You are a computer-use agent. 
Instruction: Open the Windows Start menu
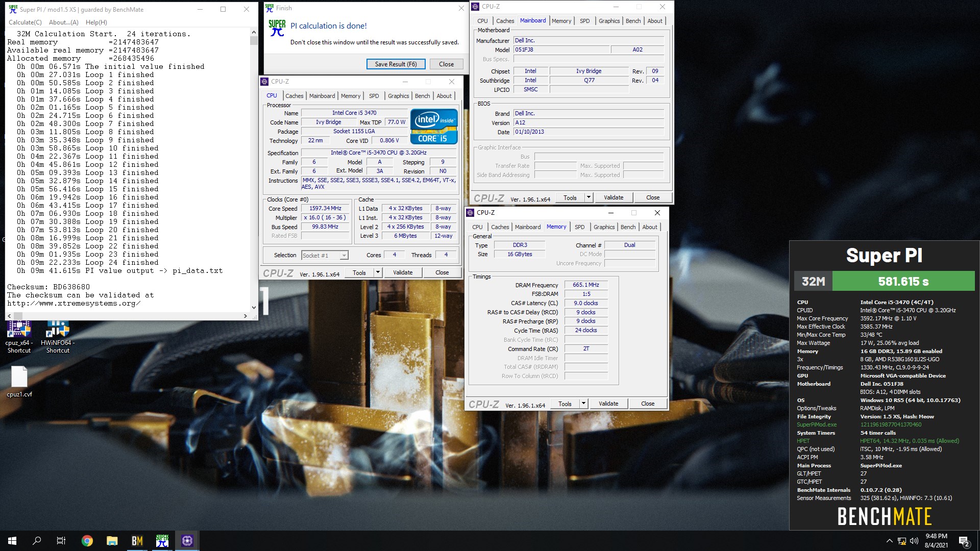click(12, 541)
